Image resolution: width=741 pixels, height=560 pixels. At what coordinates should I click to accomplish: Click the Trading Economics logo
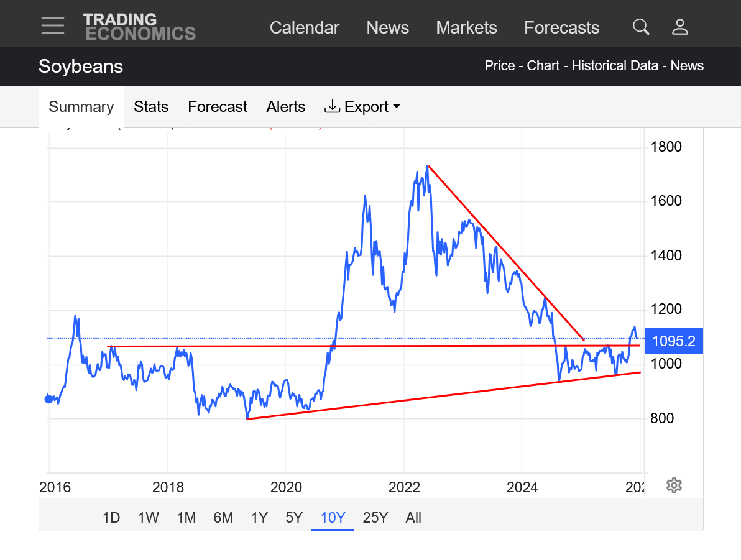[139, 27]
